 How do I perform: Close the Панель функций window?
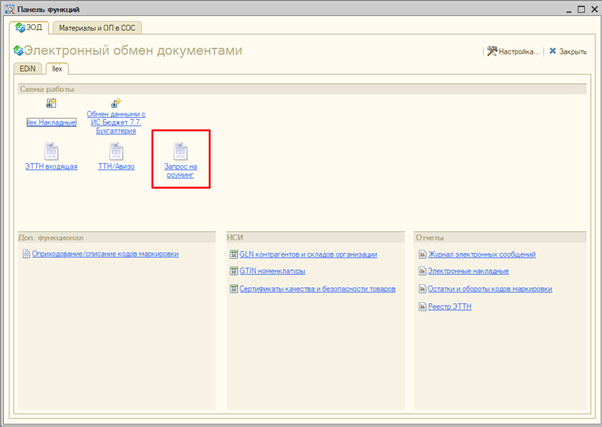coord(590,8)
